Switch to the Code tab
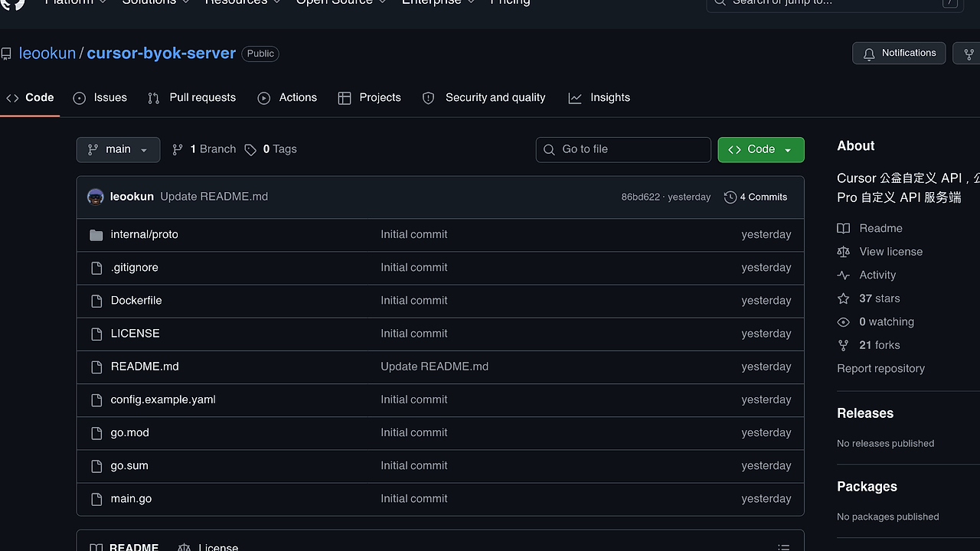The height and width of the screenshot is (551, 980). pos(30,98)
